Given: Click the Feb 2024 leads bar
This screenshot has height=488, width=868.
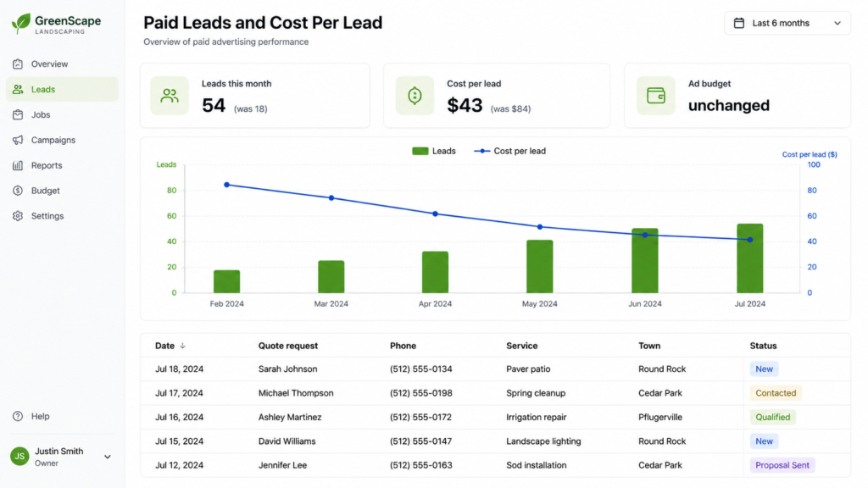Looking at the screenshot, I should click(227, 281).
